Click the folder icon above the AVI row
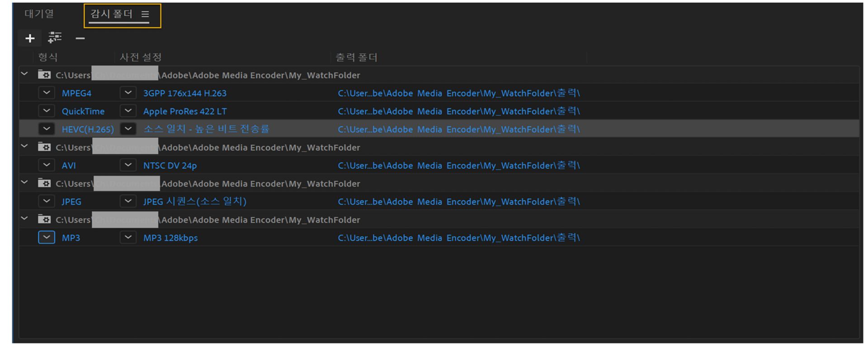Image resolution: width=868 pixels, height=358 pixels. pyautogui.click(x=44, y=147)
